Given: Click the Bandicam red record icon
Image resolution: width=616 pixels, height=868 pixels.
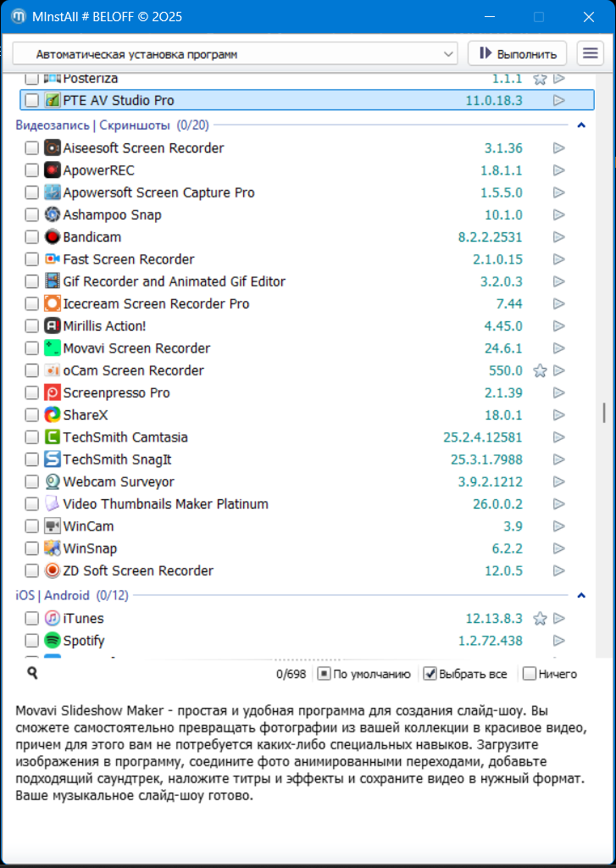Looking at the screenshot, I should 53,237.
